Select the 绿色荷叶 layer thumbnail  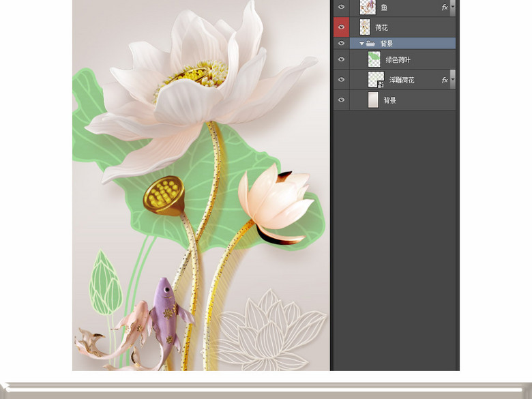coord(374,59)
